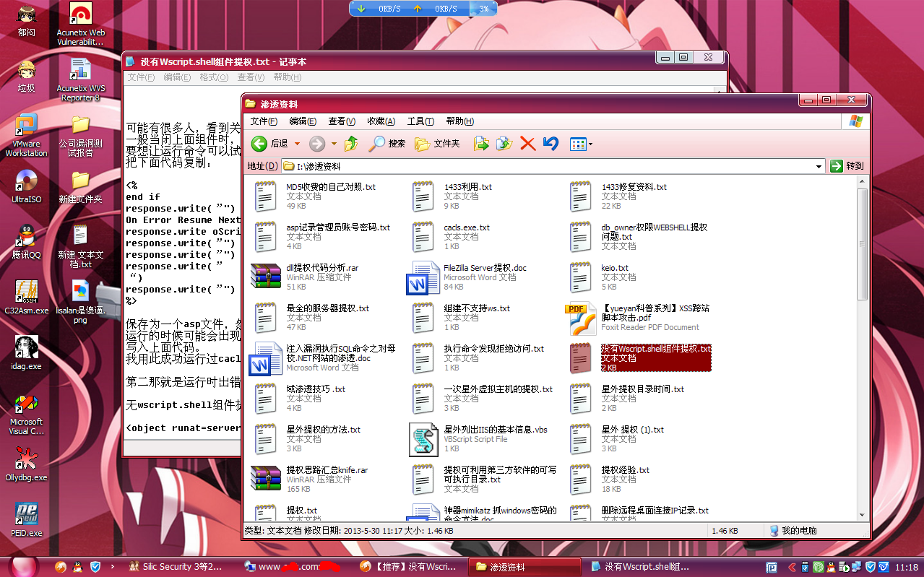924x577 pixels.
Task: Click the 渗透资料 taskbar button
Action: [x=525, y=567]
